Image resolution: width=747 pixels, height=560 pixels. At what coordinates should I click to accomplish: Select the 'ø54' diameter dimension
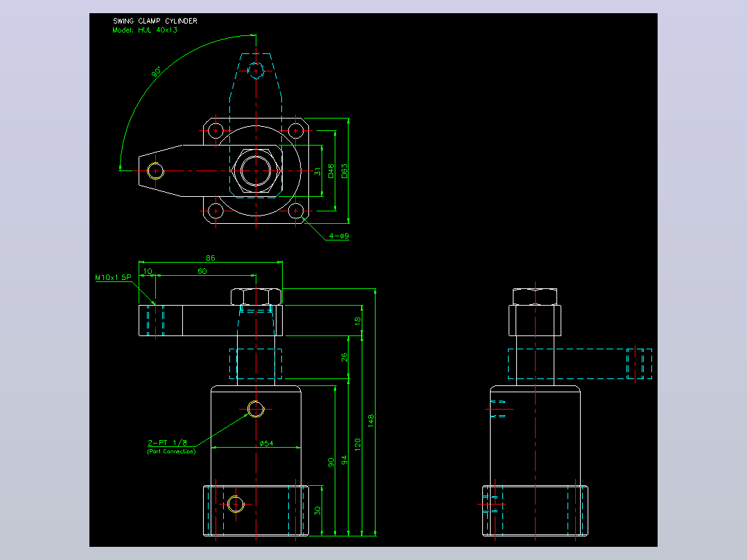(x=266, y=444)
